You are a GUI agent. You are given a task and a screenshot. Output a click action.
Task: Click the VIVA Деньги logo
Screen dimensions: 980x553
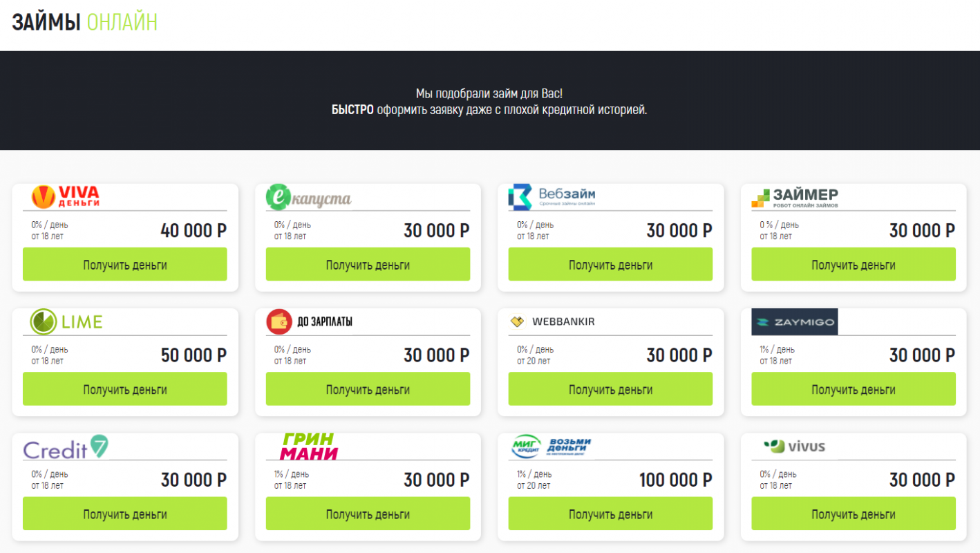[66, 197]
